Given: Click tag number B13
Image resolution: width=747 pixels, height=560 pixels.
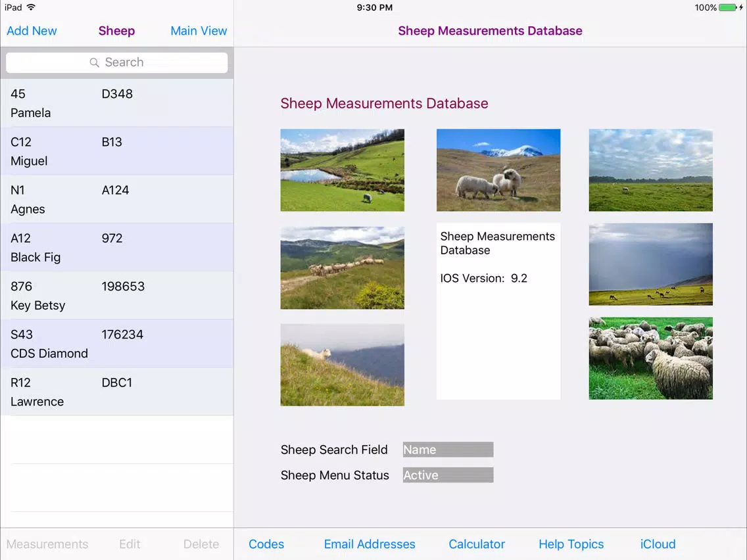Looking at the screenshot, I should pyautogui.click(x=112, y=142).
